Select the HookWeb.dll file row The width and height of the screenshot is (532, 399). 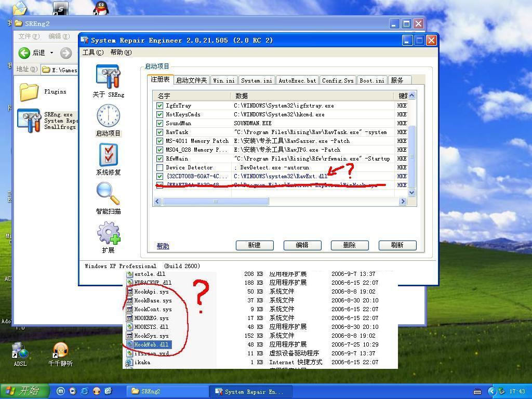click(151, 344)
